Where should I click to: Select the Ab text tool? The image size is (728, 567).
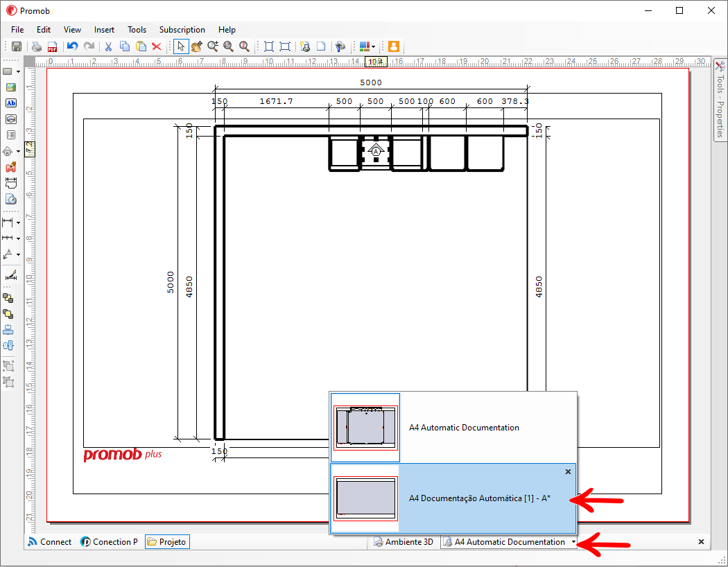click(10, 103)
